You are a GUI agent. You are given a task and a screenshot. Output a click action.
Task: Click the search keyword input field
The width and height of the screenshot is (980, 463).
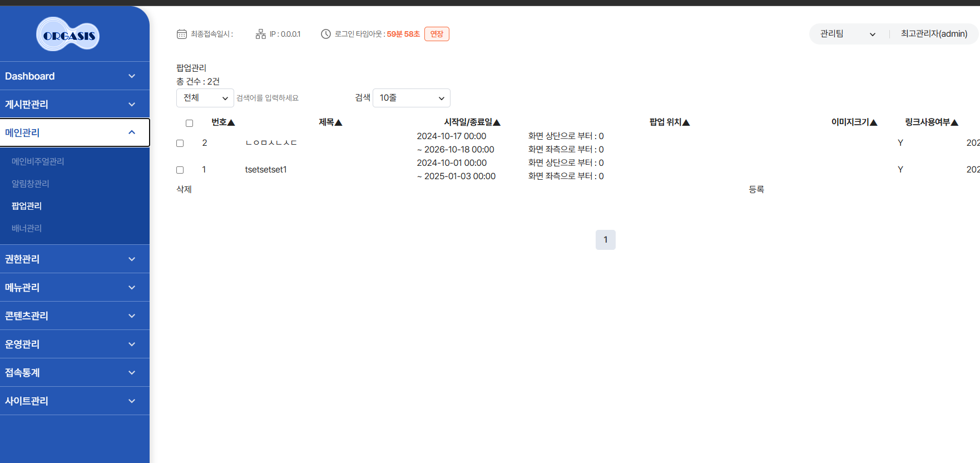(x=292, y=98)
